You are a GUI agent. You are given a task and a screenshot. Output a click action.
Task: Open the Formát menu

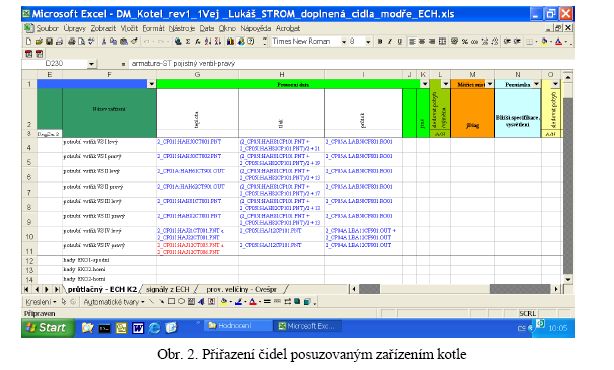pos(153,28)
